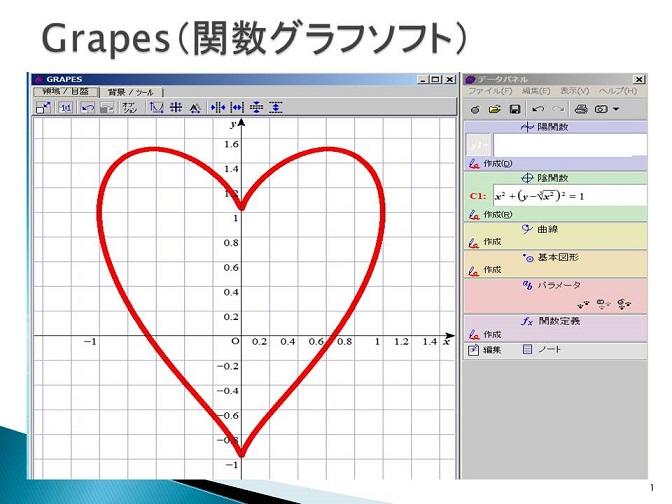Click the triangle shapes icon in toolbar
672x504 pixels.
point(195,108)
